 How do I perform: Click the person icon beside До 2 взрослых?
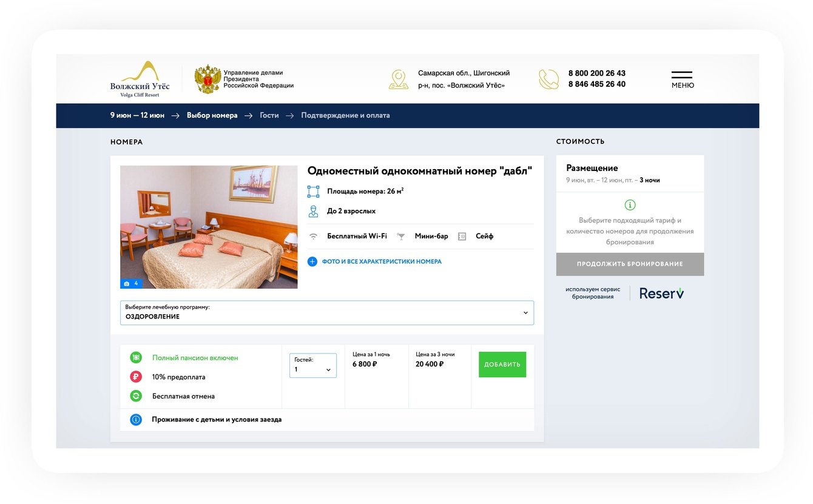pos(313,211)
